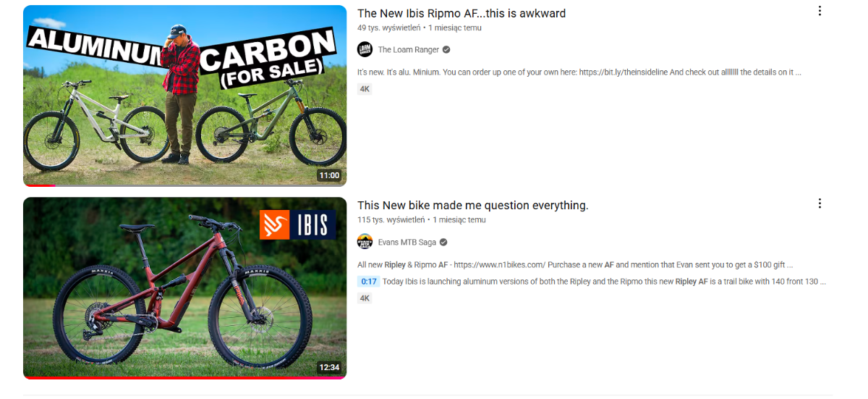This screenshot has height=399, width=868.
Task: Click the verified badge next to The Loam Ranger
Action: coord(446,50)
